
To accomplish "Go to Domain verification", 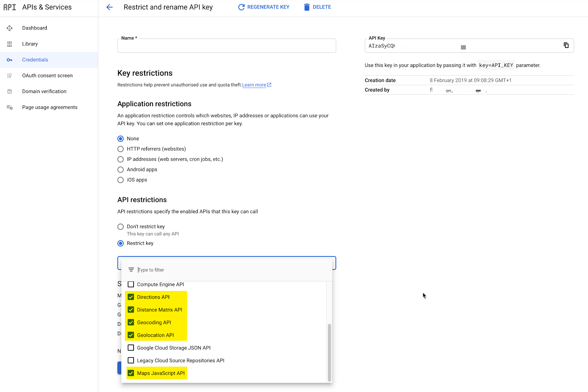I will pos(44,91).
